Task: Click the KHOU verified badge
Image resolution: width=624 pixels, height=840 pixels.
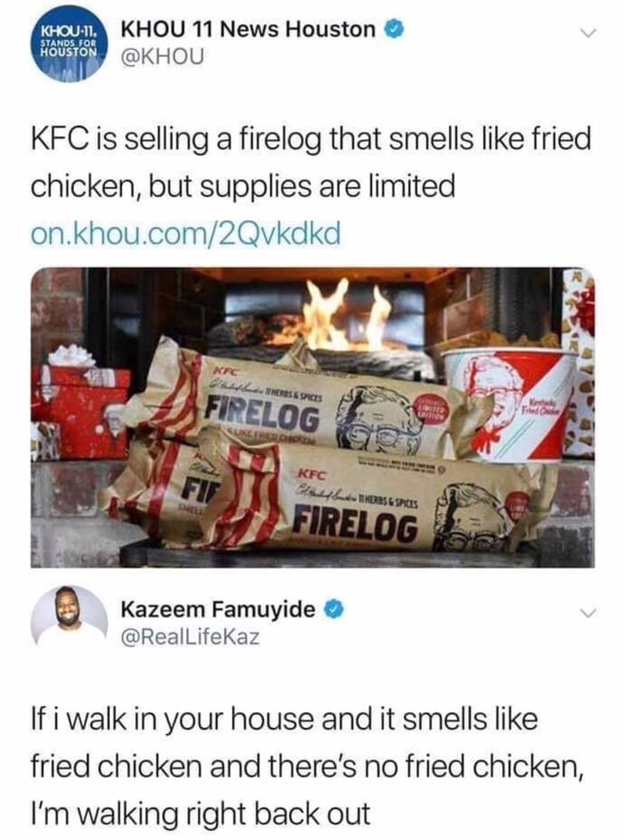Action: tap(393, 29)
